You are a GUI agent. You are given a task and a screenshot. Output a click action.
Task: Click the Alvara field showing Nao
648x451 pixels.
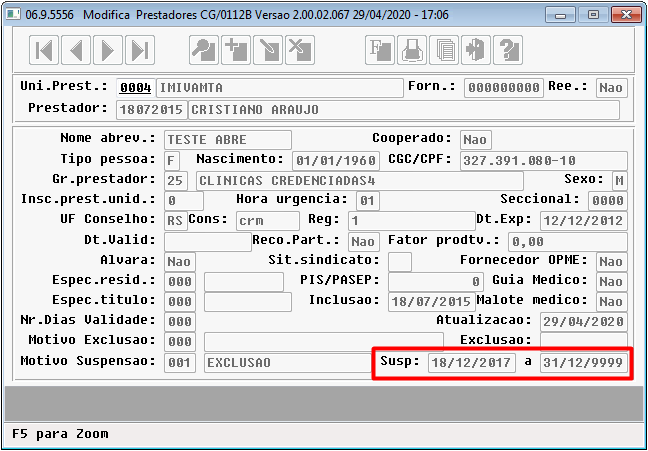click(x=180, y=262)
